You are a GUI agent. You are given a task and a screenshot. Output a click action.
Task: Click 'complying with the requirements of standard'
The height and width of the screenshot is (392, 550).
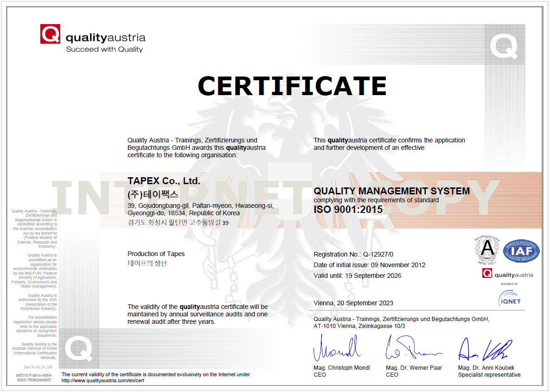click(x=376, y=200)
